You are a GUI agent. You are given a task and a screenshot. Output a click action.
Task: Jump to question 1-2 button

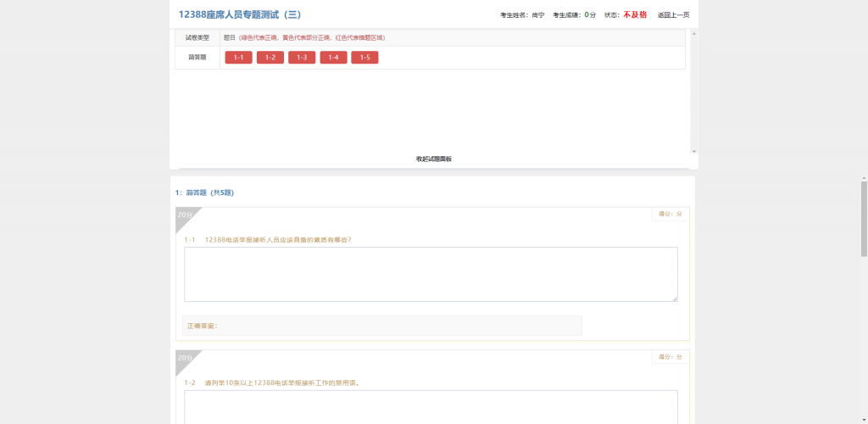[x=270, y=58]
